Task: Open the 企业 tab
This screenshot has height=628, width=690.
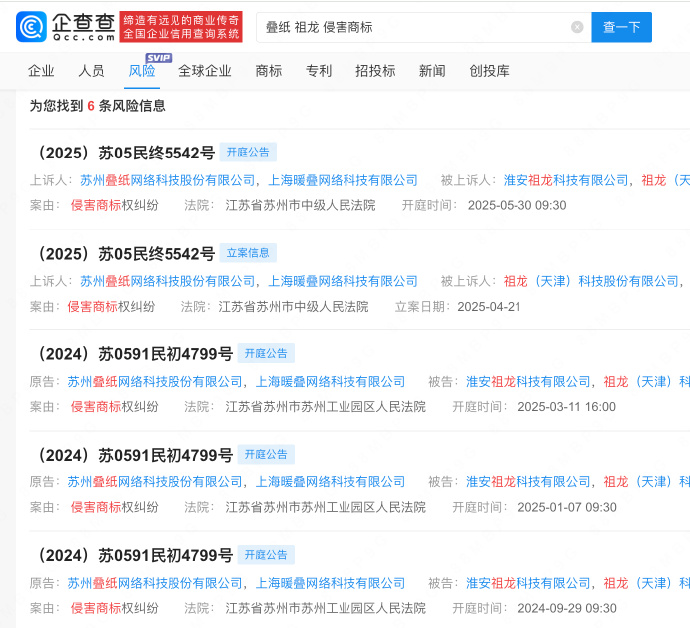Action: 41,71
